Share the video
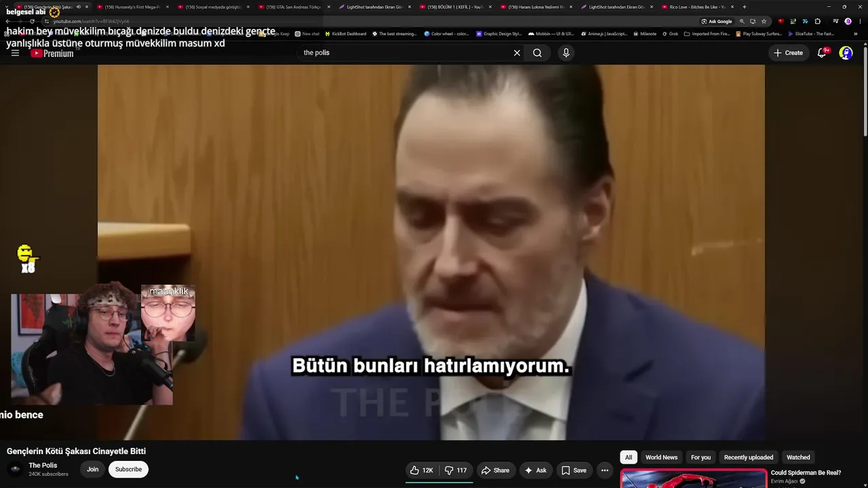The image size is (868, 488). (x=495, y=470)
